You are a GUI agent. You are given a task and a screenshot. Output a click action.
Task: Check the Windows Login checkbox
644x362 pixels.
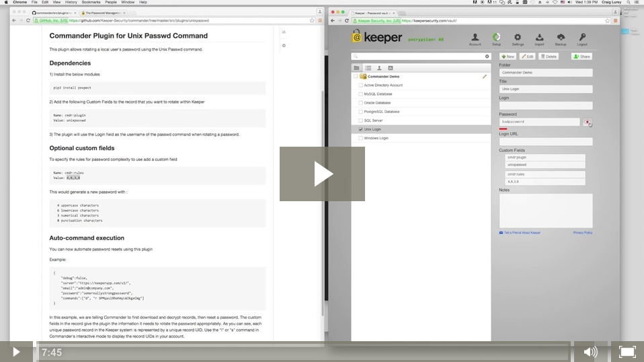tap(360, 138)
